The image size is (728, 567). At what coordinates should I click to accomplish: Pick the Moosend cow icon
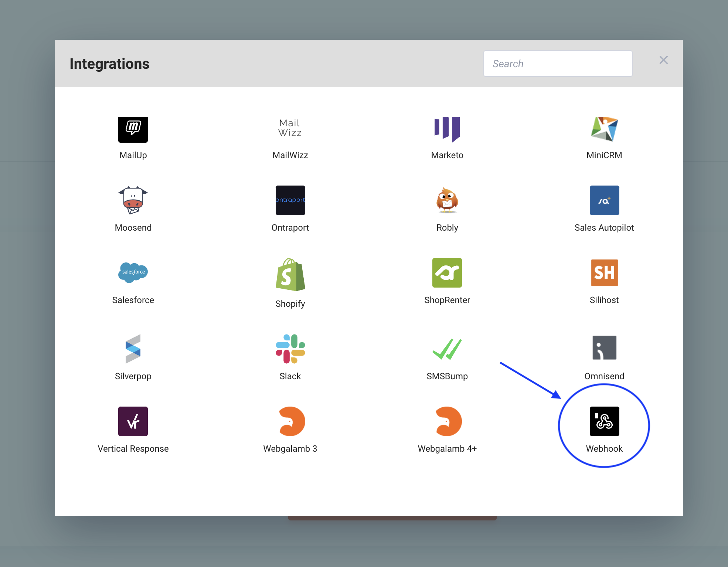coord(133,200)
